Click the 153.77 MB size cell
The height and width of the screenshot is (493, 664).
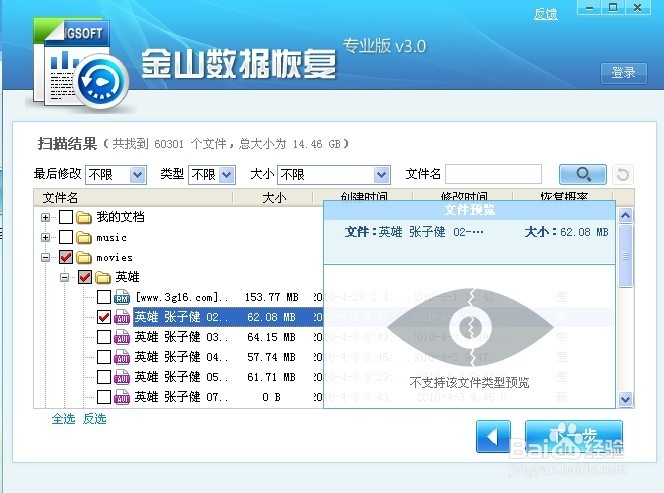tap(271, 297)
